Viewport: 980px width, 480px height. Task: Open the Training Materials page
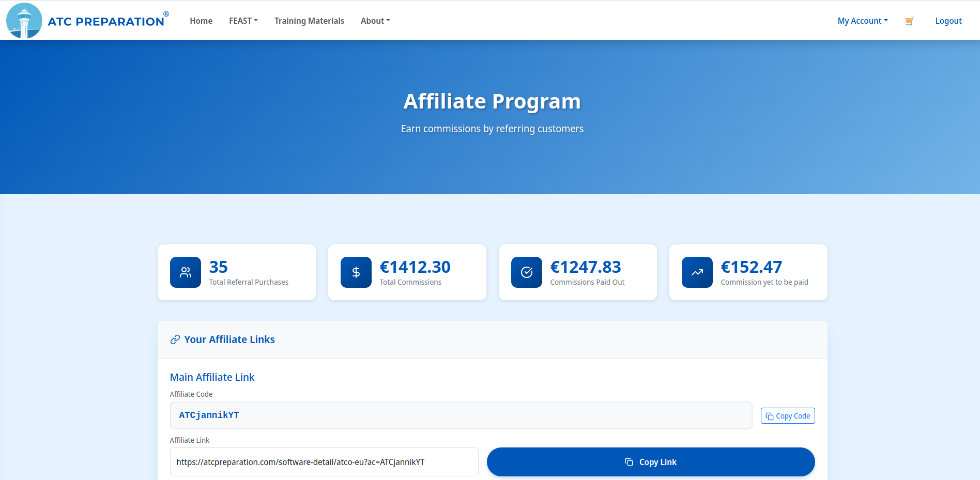click(309, 21)
